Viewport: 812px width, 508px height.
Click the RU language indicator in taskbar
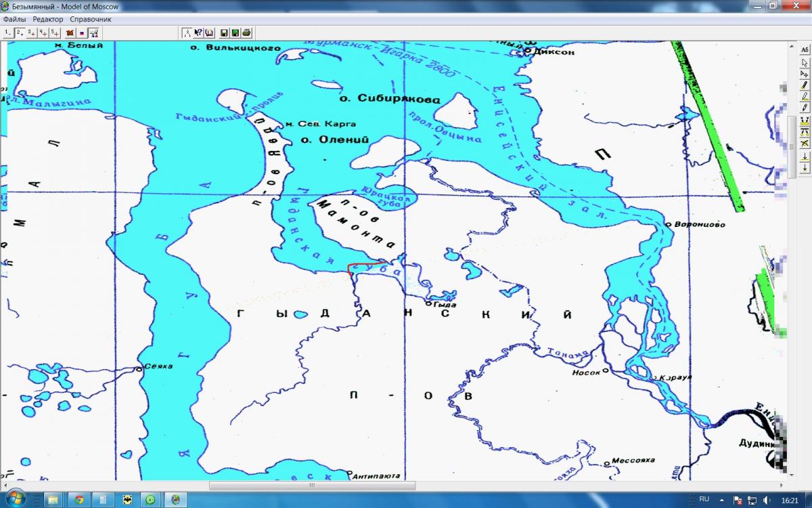click(704, 499)
